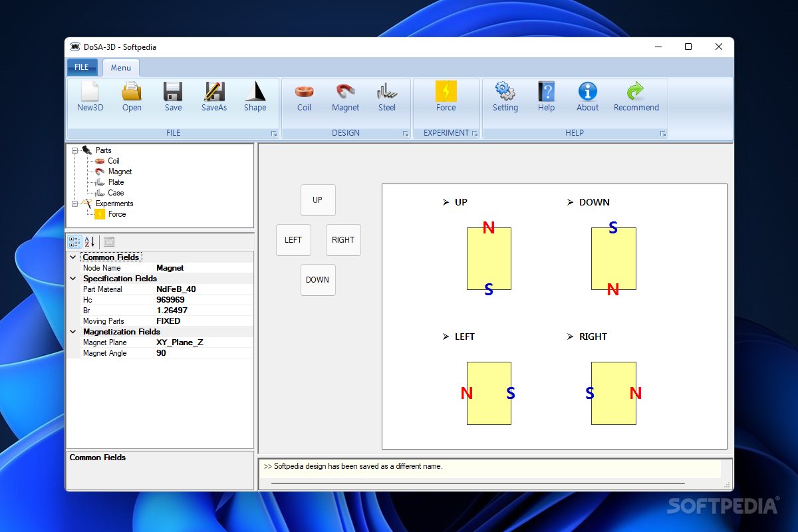The width and height of the screenshot is (798, 532).
Task: Save the design with Save icon
Action: pos(173,92)
